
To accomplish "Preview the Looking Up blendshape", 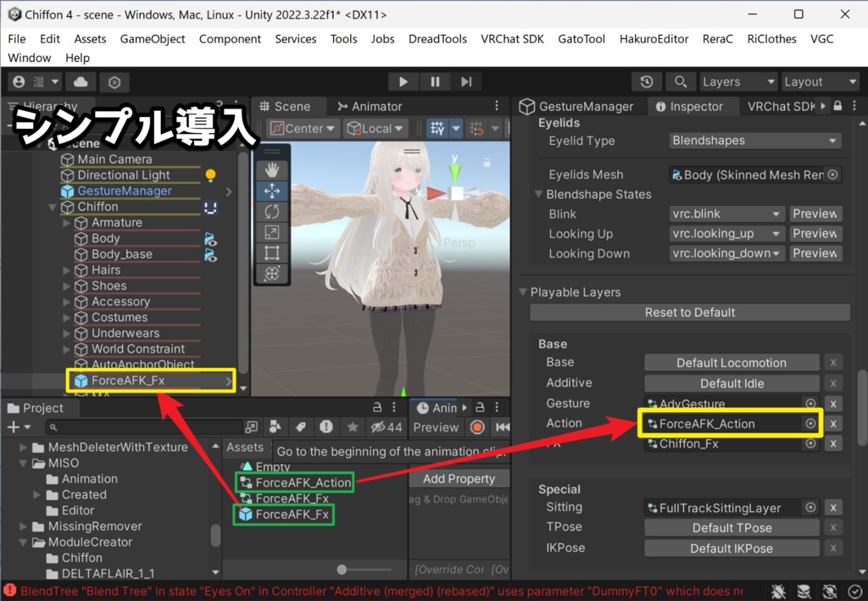I will (815, 233).
